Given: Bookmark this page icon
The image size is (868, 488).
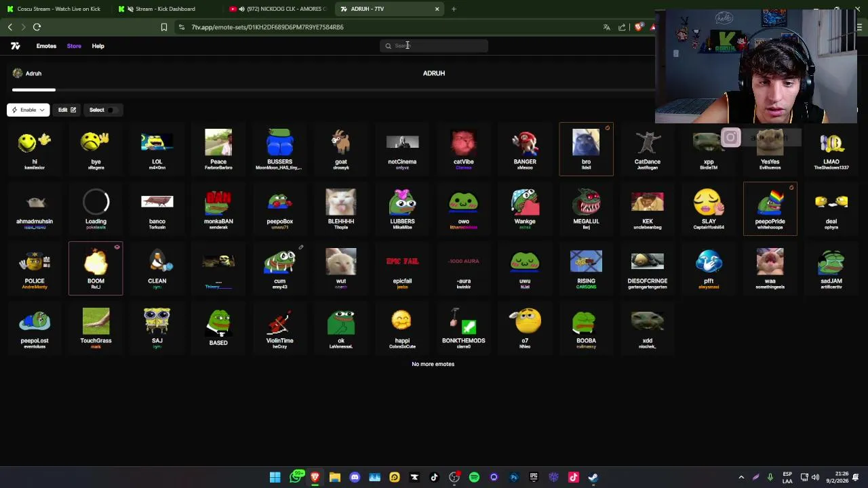Looking at the screenshot, I should (x=163, y=27).
